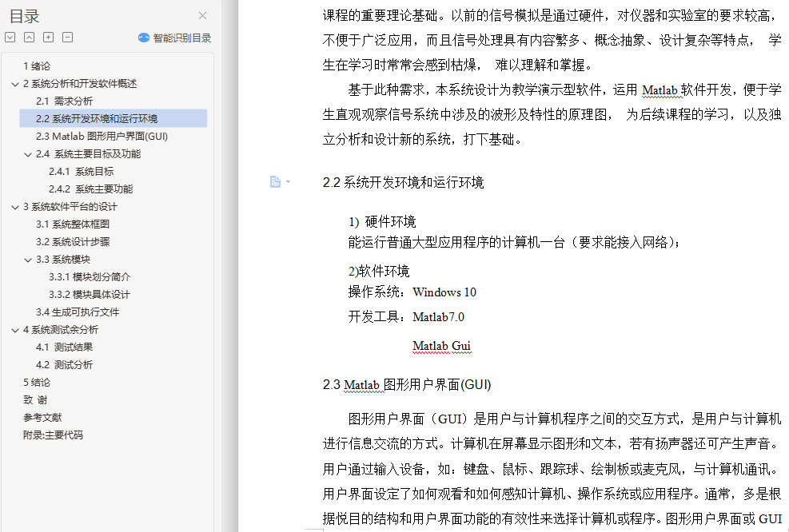Click the text 2)软件环境
Viewport: 789px width, 532px height.
379,272
